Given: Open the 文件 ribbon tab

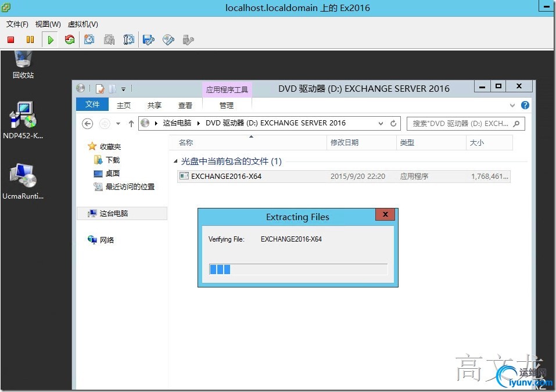Looking at the screenshot, I should pyautogui.click(x=92, y=105).
